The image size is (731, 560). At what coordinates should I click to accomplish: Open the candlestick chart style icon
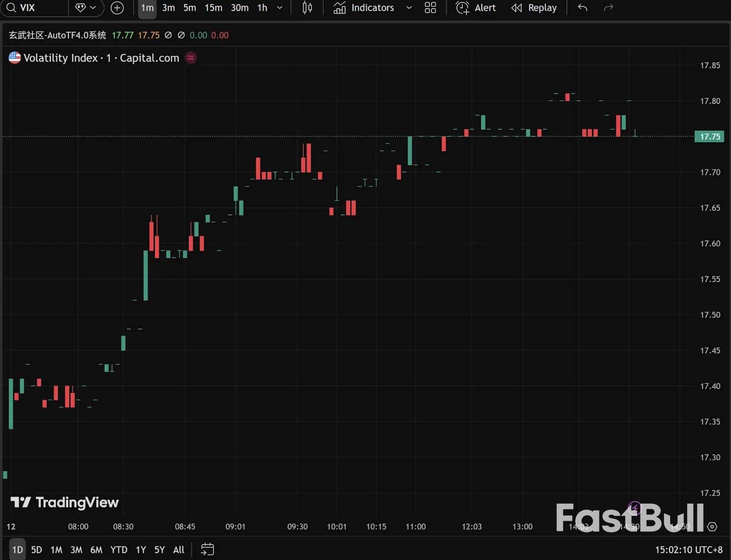click(307, 8)
